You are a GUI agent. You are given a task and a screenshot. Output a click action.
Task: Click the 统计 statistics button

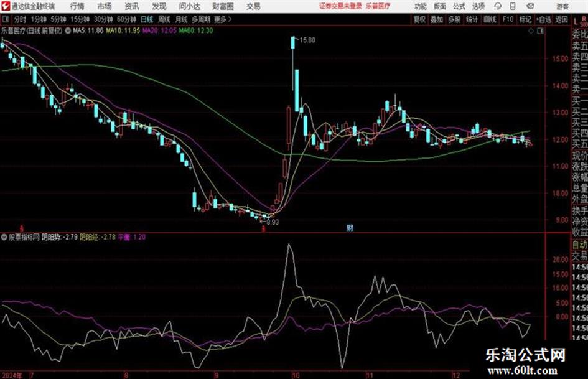(472, 19)
